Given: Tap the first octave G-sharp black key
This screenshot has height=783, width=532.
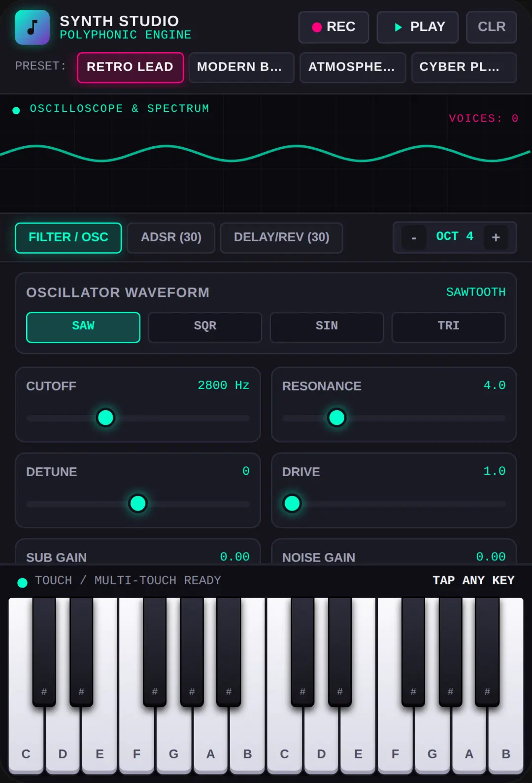Looking at the screenshot, I should (x=192, y=652).
